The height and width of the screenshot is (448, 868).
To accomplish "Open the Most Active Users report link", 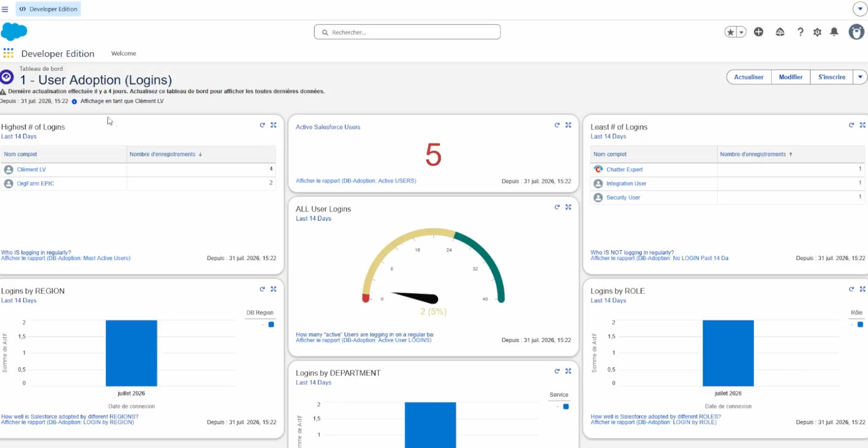I will coord(66,258).
